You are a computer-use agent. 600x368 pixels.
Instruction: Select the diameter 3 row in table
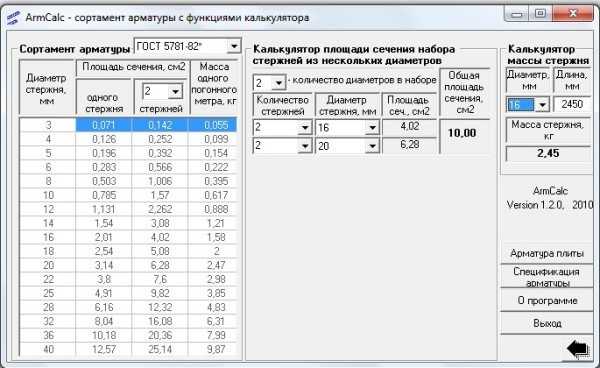click(128, 125)
